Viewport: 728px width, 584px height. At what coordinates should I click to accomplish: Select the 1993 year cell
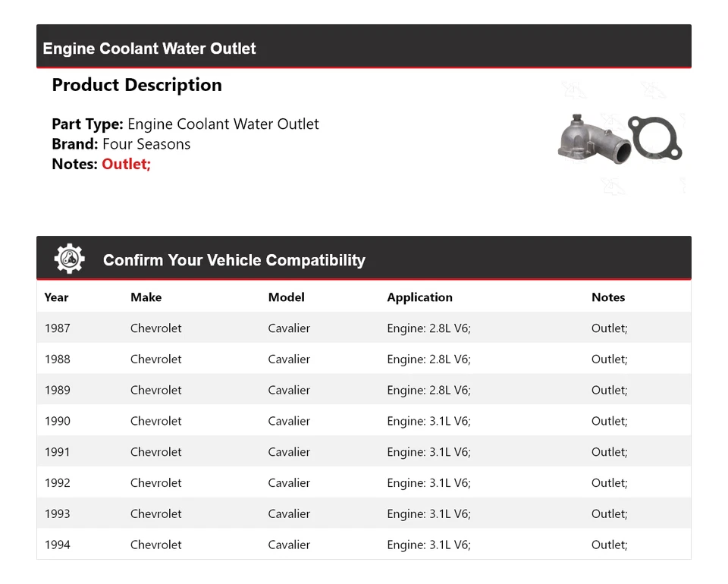point(58,513)
